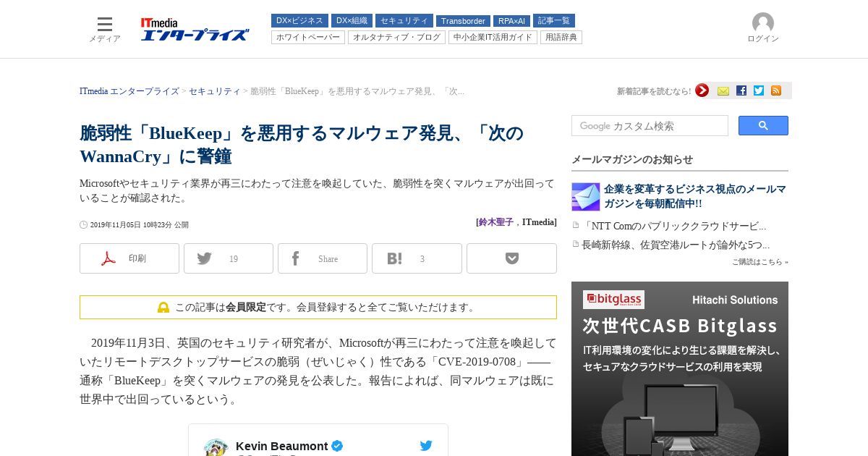Open the RSS feed icon

(x=776, y=90)
